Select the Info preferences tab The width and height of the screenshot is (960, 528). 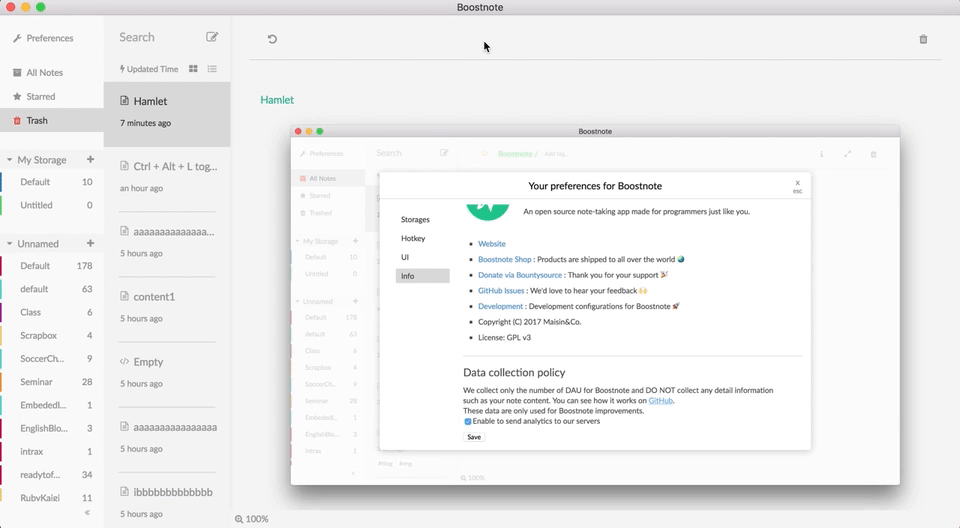422,276
